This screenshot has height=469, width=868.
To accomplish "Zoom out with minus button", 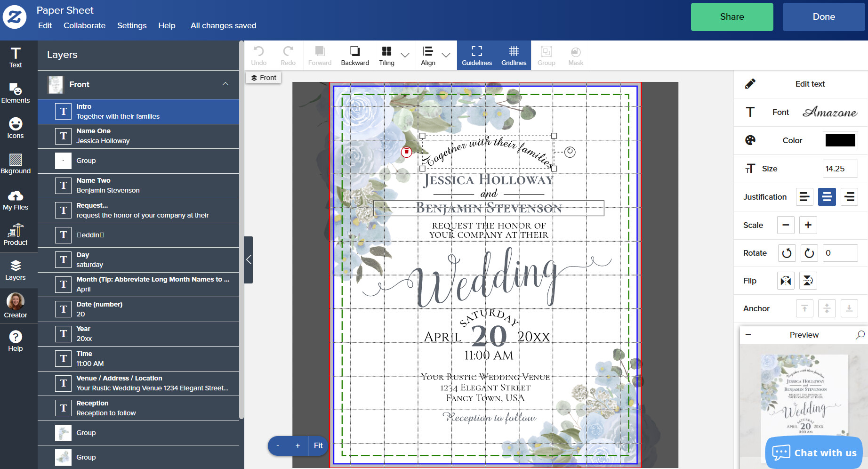I will [278, 445].
